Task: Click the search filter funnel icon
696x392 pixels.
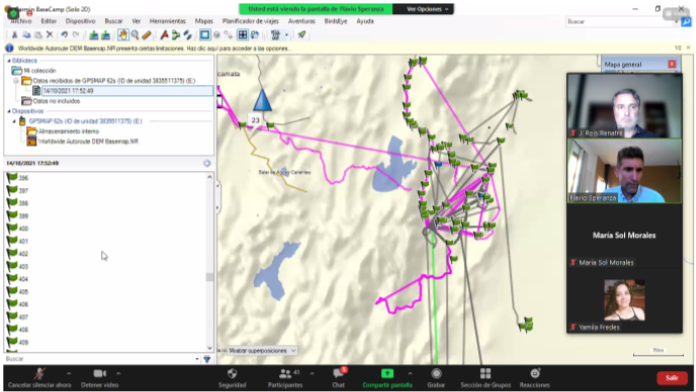Action: click(207, 359)
